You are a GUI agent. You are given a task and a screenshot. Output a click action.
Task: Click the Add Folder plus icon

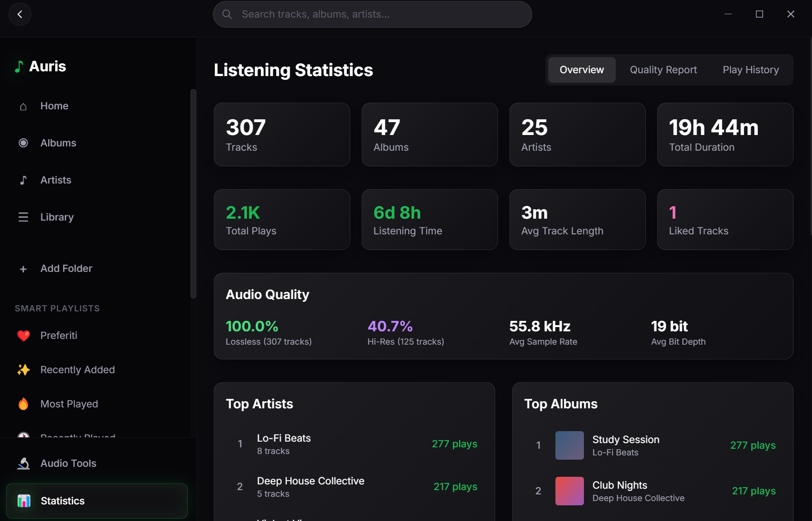(x=23, y=269)
